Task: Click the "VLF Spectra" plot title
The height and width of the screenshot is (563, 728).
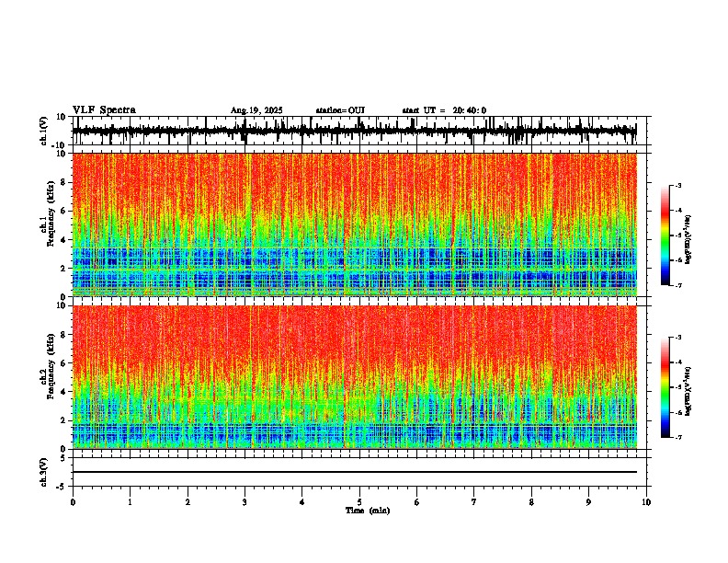Action: click(104, 110)
